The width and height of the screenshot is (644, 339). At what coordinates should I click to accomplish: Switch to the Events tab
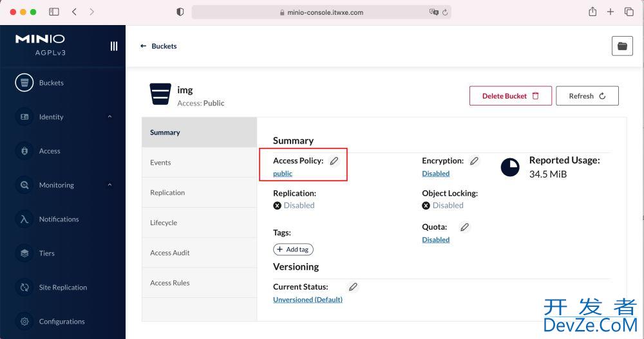199,163
